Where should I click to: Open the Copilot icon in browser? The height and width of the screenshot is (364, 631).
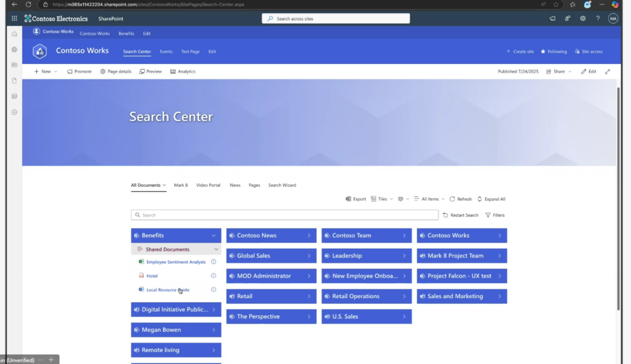[x=615, y=4]
